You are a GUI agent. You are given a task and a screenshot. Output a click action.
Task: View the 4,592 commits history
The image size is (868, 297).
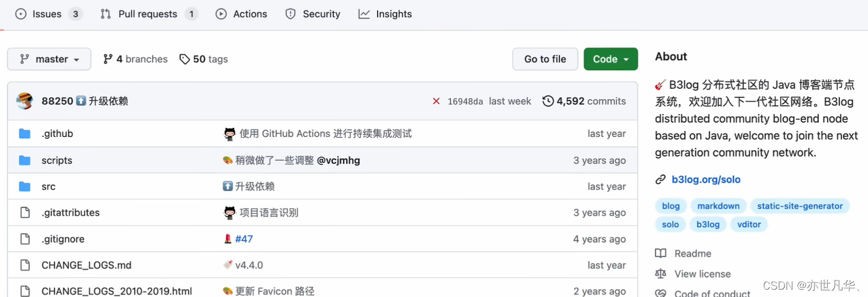tap(584, 101)
